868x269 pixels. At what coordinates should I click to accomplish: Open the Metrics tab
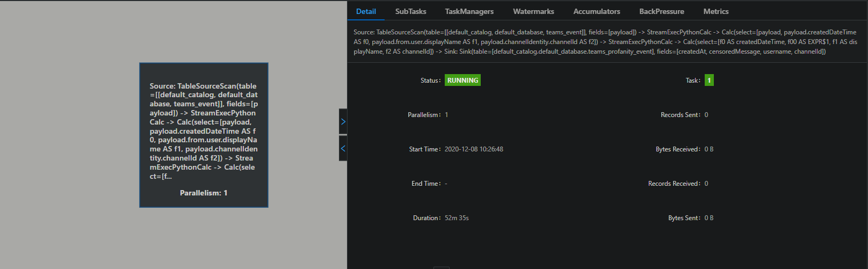(x=715, y=11)
